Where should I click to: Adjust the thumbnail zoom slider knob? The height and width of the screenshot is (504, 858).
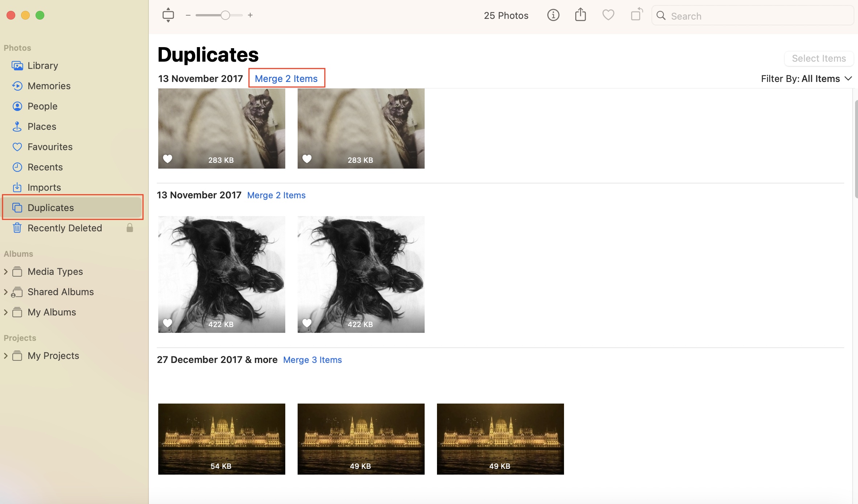click(225, 15)
